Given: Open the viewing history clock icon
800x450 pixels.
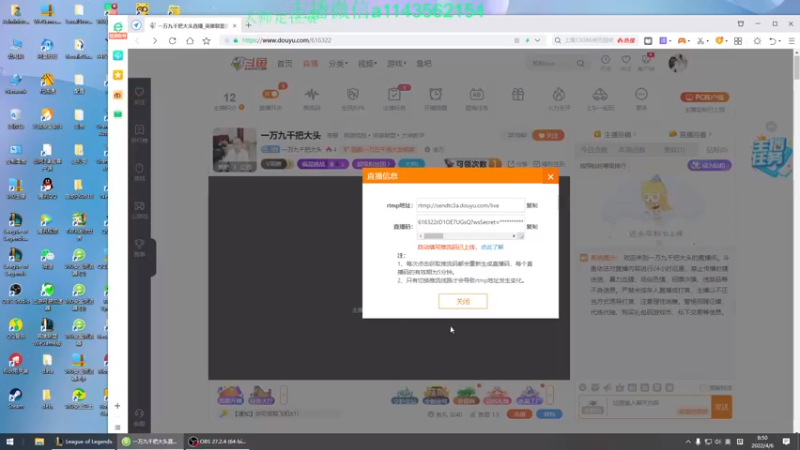Looking at the screenshot, I should [x=605, y=60].
